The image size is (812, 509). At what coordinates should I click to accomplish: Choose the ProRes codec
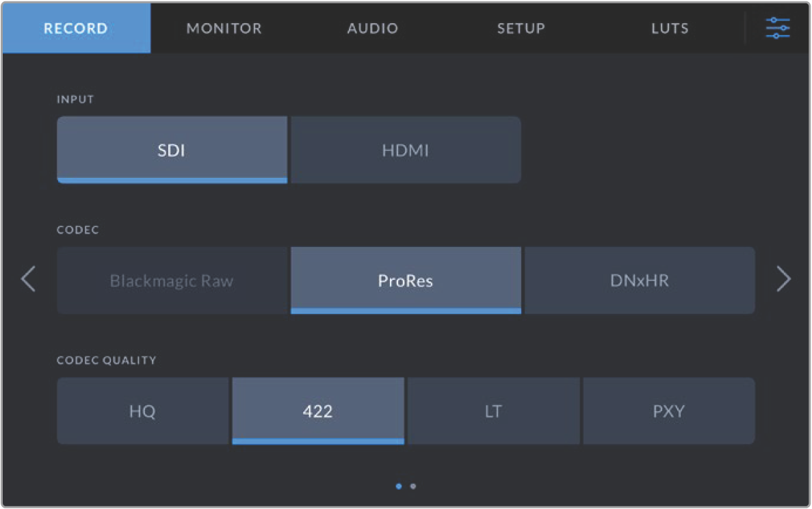[406, 280]
